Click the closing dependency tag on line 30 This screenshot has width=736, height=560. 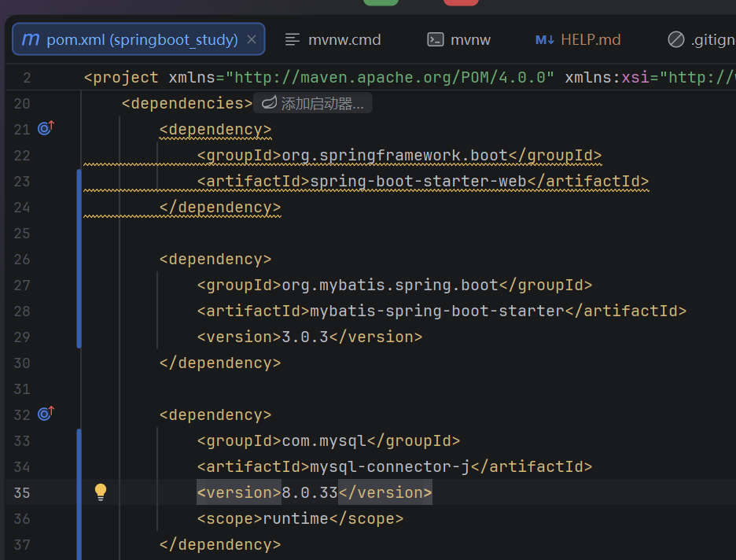coord(220,363)
